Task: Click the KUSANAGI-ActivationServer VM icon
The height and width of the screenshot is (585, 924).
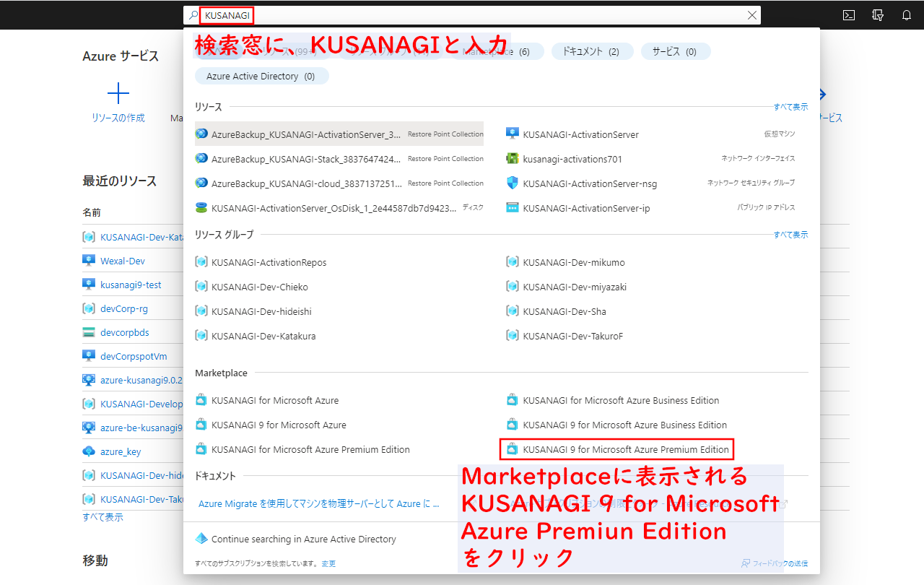Action: (x=513, y=134)
